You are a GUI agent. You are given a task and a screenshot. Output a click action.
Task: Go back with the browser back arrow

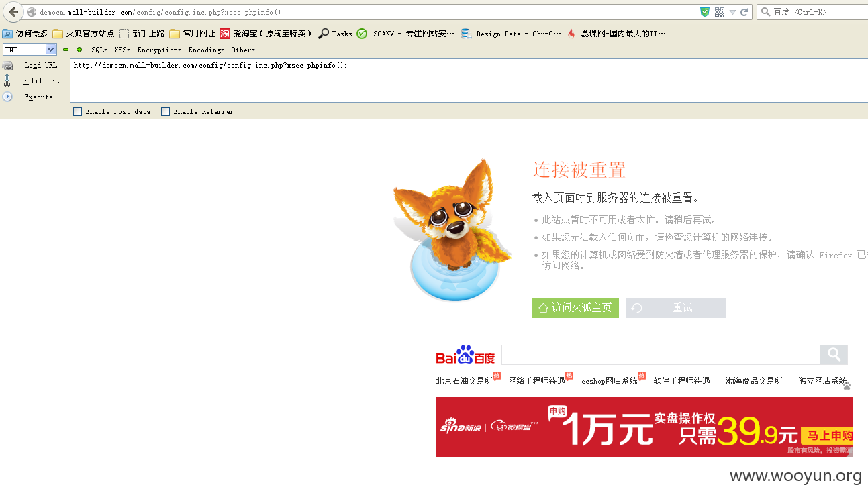pos(13,12)
